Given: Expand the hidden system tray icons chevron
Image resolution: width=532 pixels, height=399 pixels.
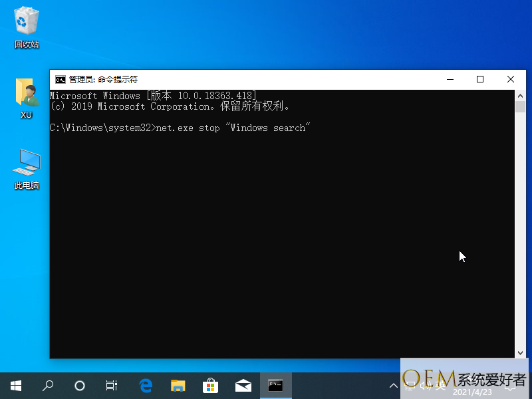Looking at the screenshot, I should (392, 386).
